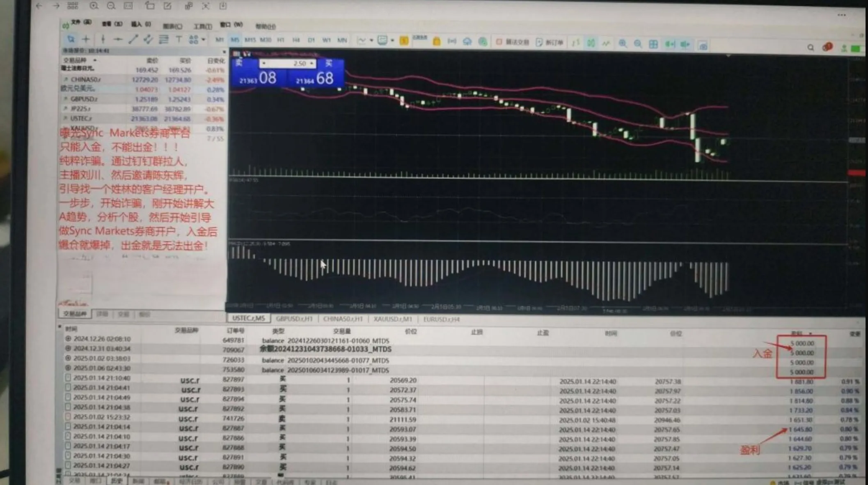
Task: Open the chart objects shapes tool
Action: [193, 39]
